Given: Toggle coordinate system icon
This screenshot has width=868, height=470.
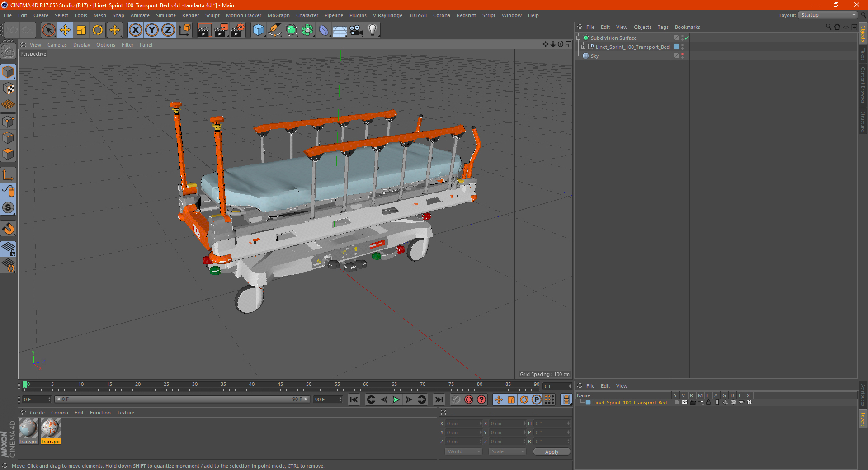Looking at the screenshot, I should (x=185, y=30).
